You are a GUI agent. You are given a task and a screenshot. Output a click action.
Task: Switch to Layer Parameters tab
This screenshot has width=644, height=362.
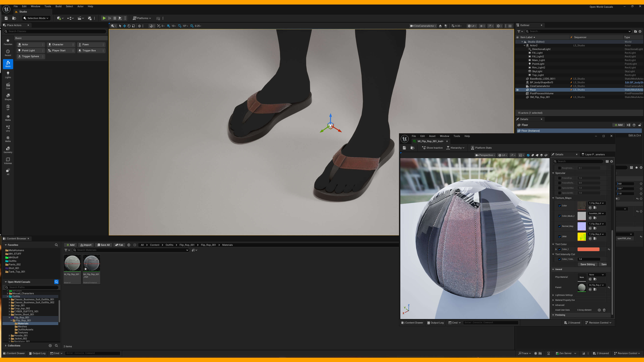click(x=595, y=154)
